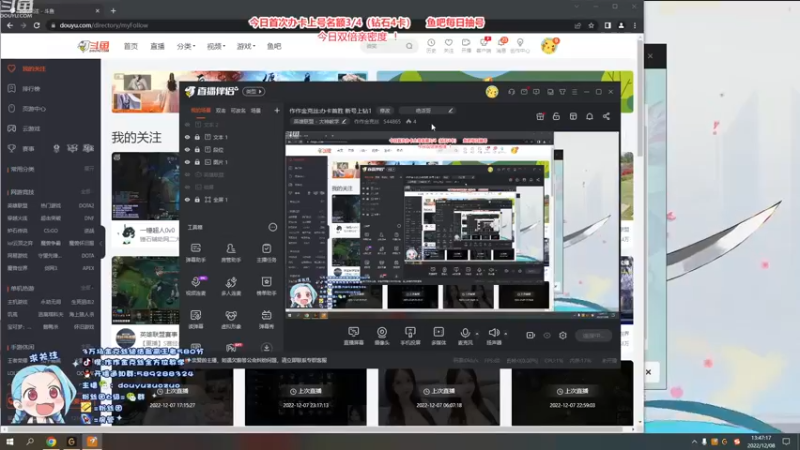The image size is (800, 450).
Task: Click the user avatar in 直播伴侣
Action: pos(492,92)
